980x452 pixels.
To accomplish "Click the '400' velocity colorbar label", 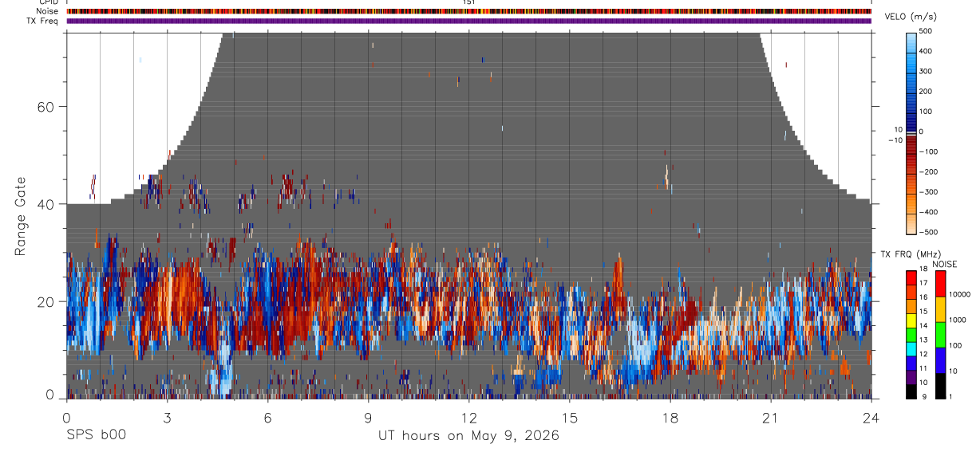I will pos(926,51).
